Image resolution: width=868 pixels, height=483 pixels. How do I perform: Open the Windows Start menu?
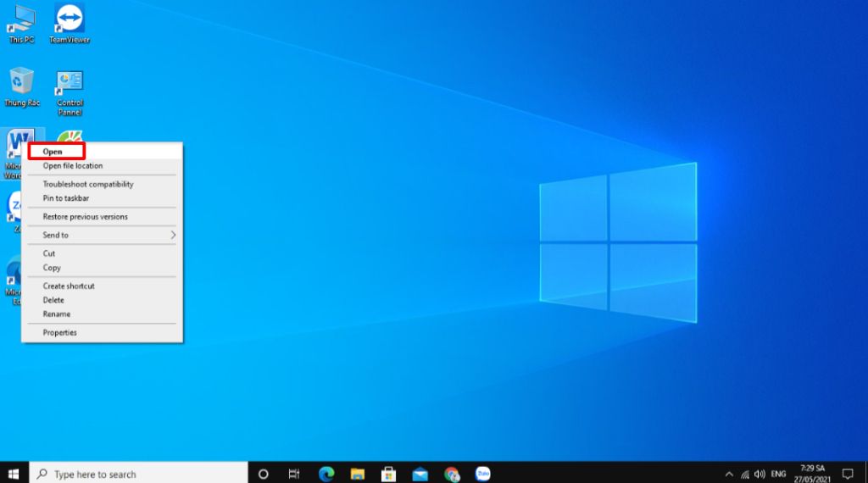click(x=14, y=474)
